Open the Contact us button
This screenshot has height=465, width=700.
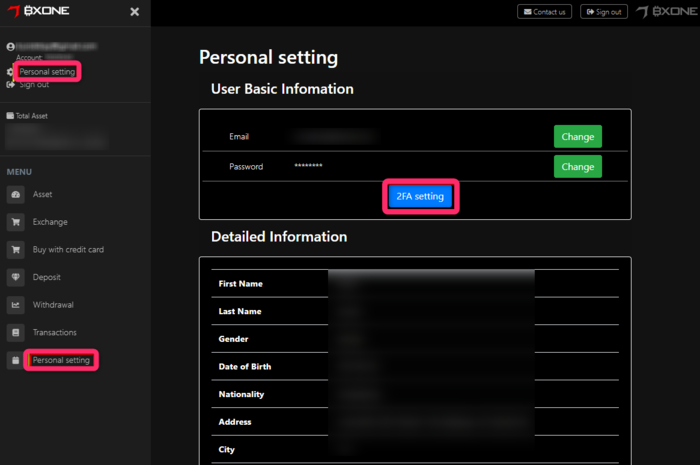pyautogui.click(x=544, y=12)
